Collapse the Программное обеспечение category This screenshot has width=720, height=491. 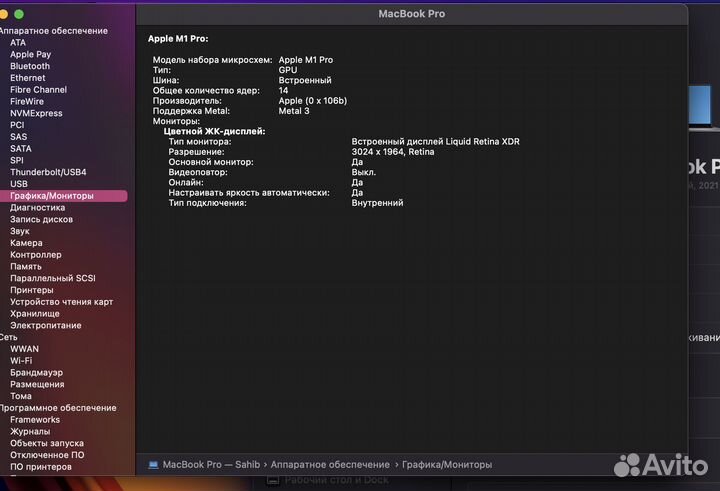click(58, 408)
